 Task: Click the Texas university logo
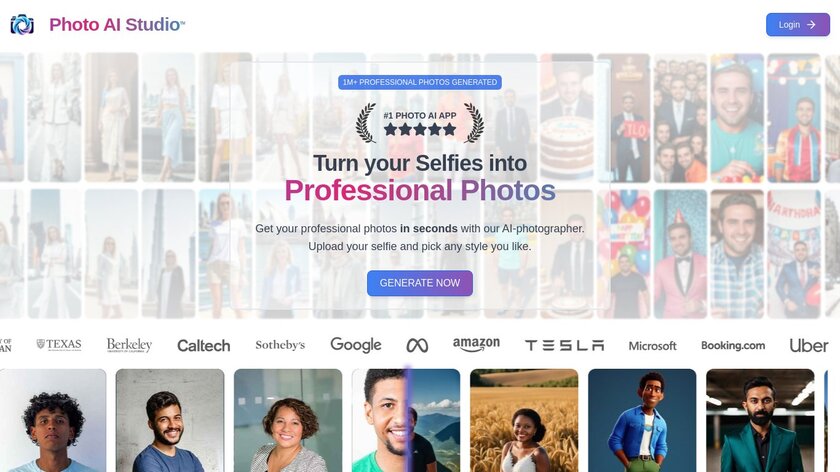click(59, 344)
